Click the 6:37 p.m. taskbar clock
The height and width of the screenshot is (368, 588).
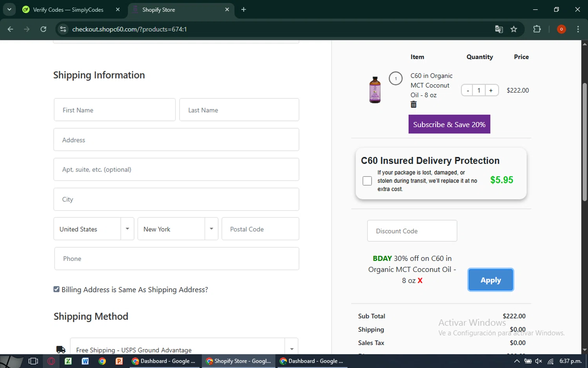point(570,361)
